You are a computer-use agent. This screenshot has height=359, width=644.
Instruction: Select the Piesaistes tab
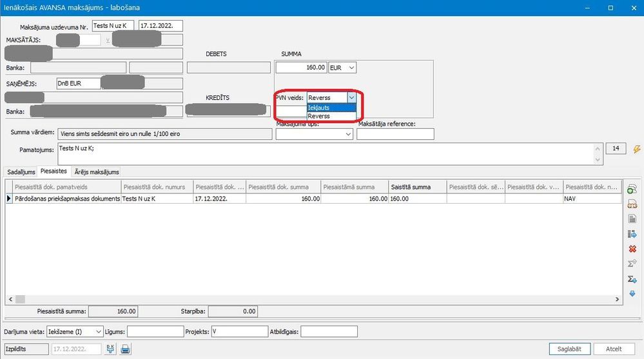pos(54,171)
